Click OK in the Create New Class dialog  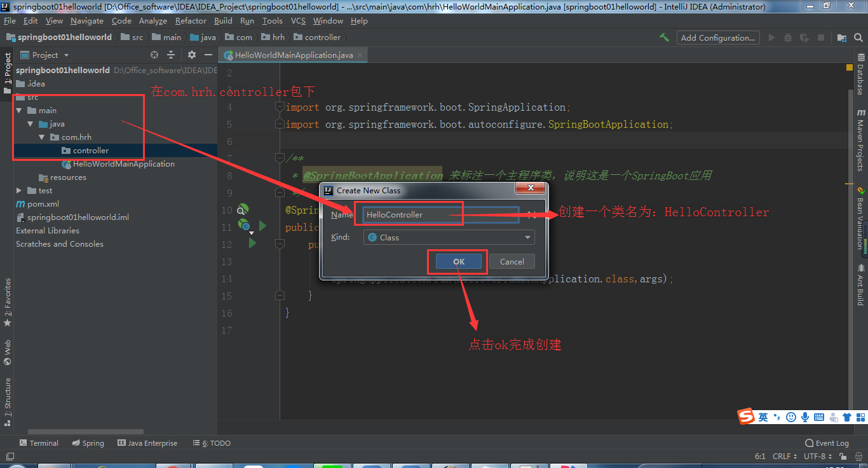point(459,261)
